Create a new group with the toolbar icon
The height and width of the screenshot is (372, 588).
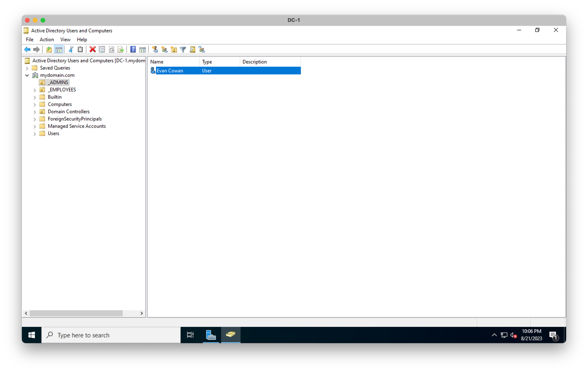pyautogui.click(x=164, y=49)
